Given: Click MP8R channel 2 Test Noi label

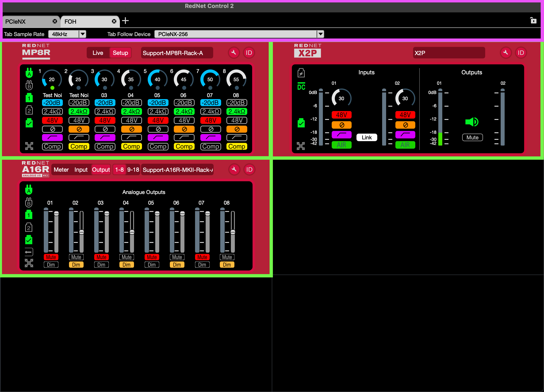Looking at the screenshot, I should click(79, 95).
